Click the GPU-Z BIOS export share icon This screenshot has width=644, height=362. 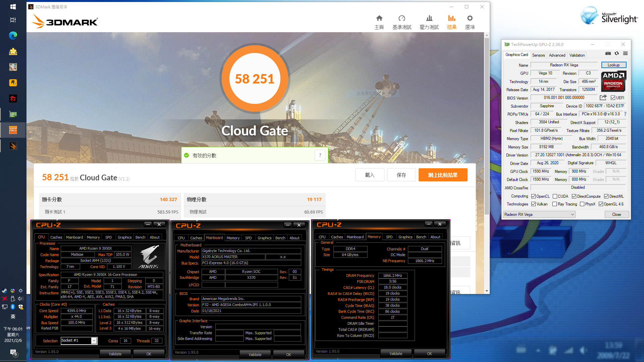click(x=603, y=98)
